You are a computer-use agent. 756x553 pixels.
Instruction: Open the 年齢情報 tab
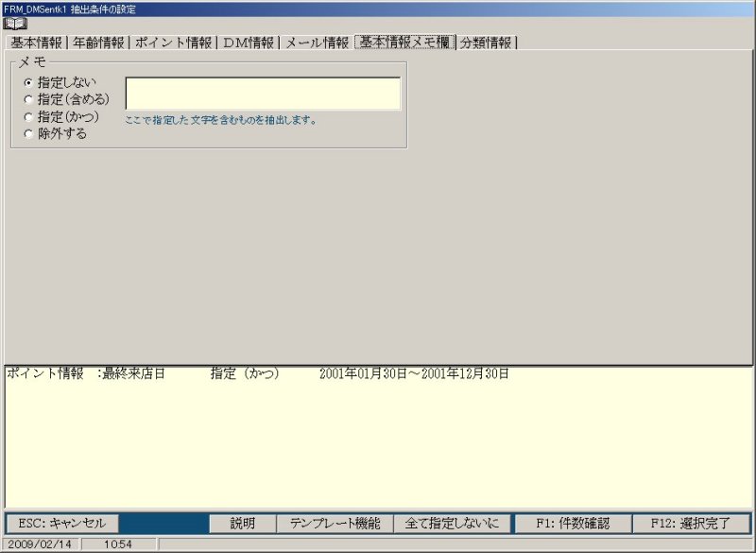[x=99, y=43]
